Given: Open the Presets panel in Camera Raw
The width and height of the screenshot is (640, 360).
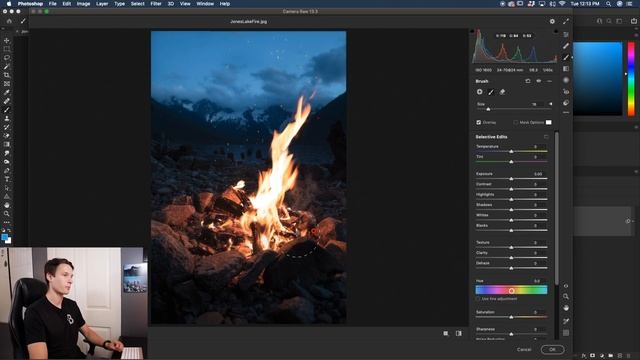Looking at the screenshot, I should pos(566,103).
